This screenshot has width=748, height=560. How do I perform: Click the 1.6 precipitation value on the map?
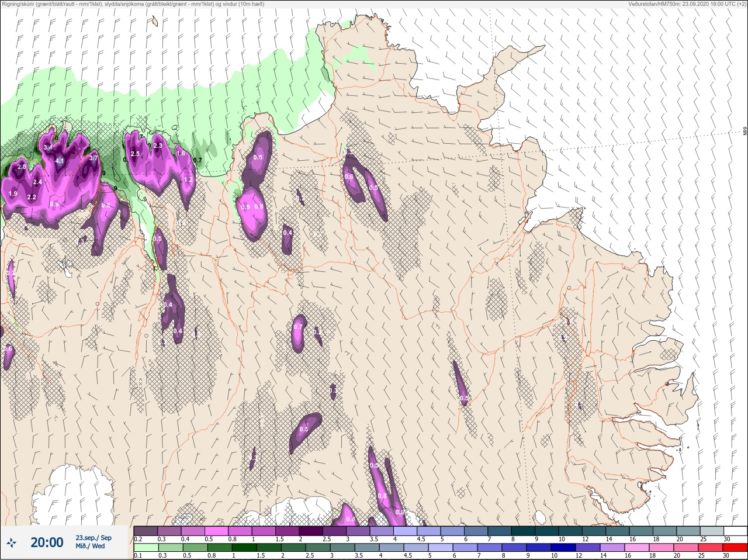point(181,153)
